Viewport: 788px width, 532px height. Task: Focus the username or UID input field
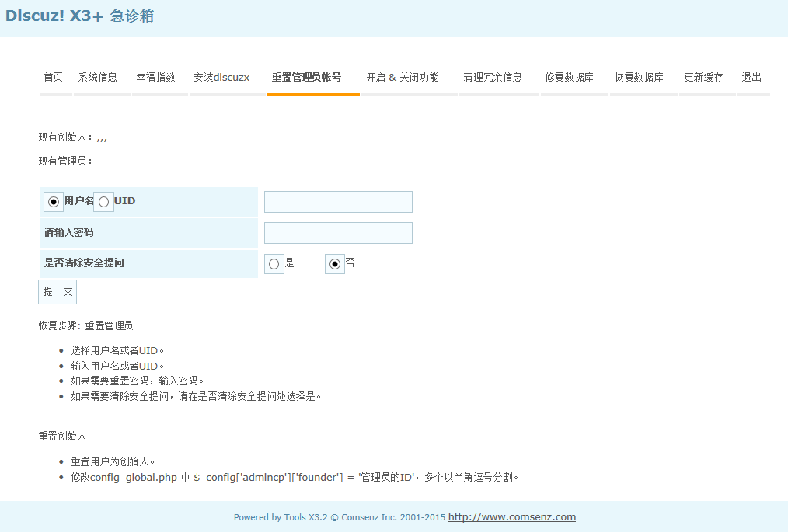coord(338,202)
